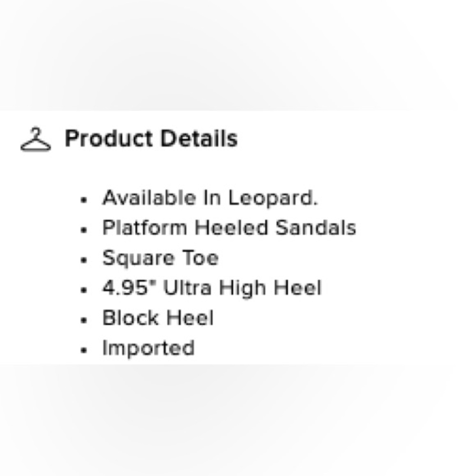
Task: Click the word 'Details' in the heading
Action: click(199, 139)
